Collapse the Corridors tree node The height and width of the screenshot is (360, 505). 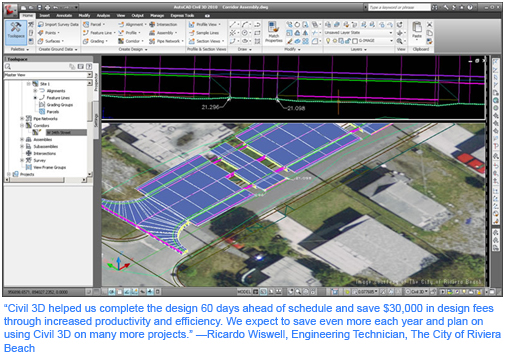tap(22, 126)
